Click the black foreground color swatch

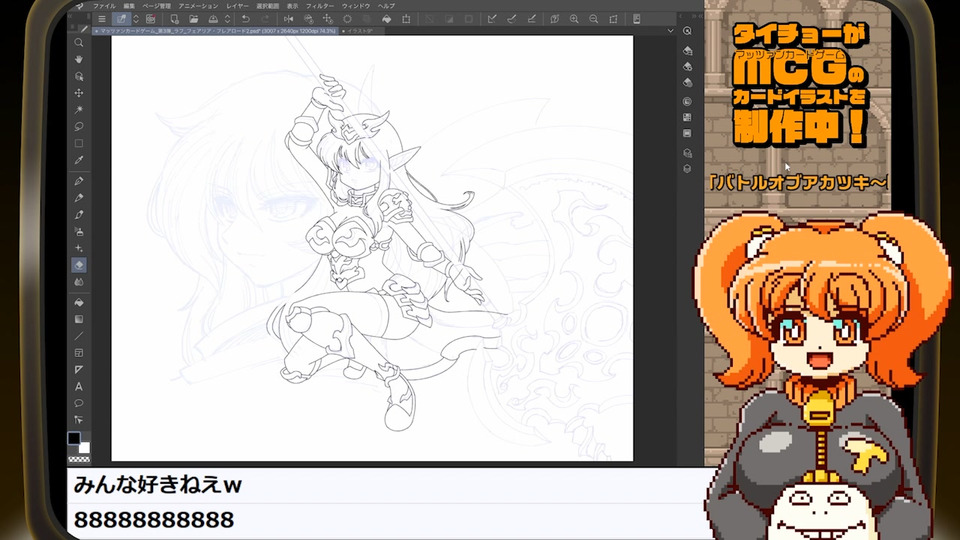click(x=74, y=438)
